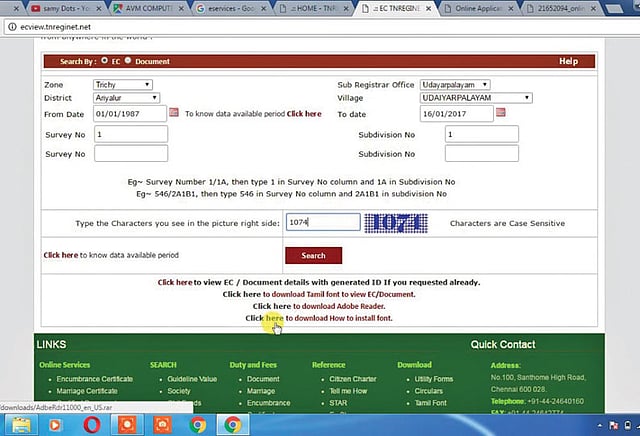Click the site info icon in address bar
This screenshot has width=640, height=436.
click(10, 26)
